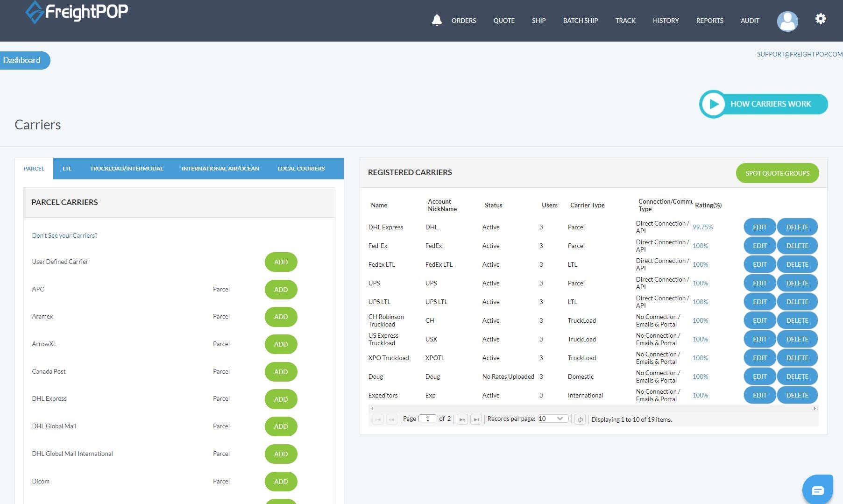
Task: Go to next page of carriers
Action: (x=462, y=419)
